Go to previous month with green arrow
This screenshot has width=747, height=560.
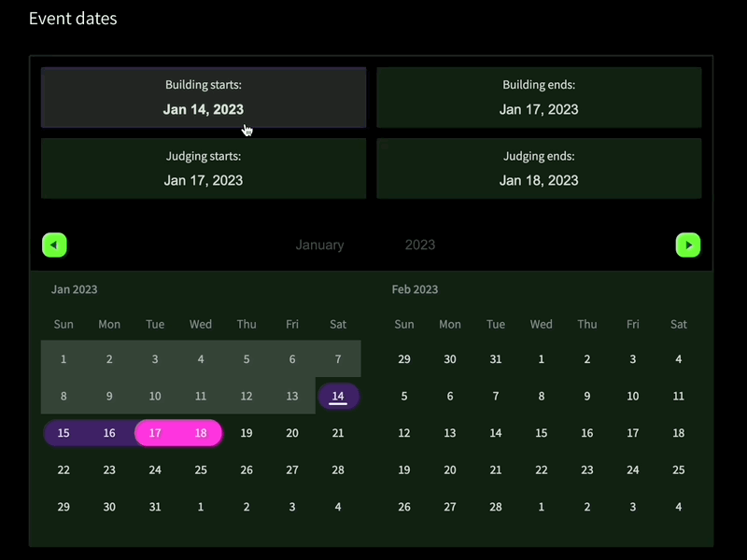pos(54,245)
